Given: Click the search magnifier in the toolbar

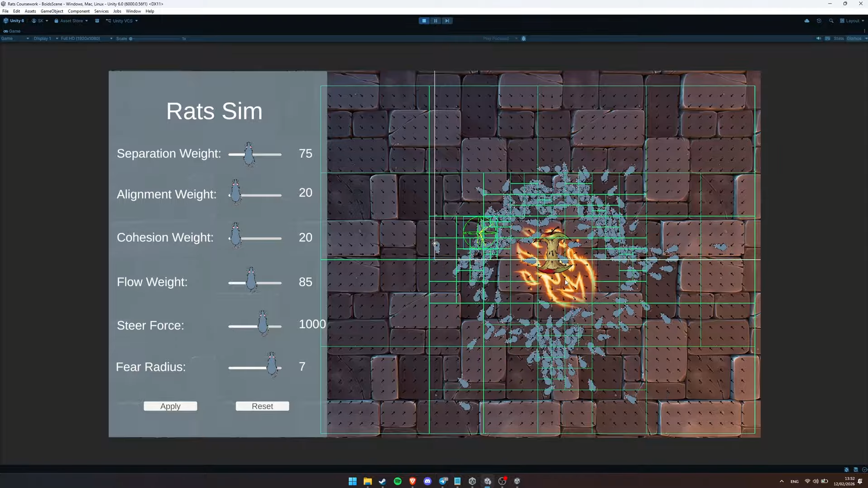Looking at the screenshot, I should 831,21.
